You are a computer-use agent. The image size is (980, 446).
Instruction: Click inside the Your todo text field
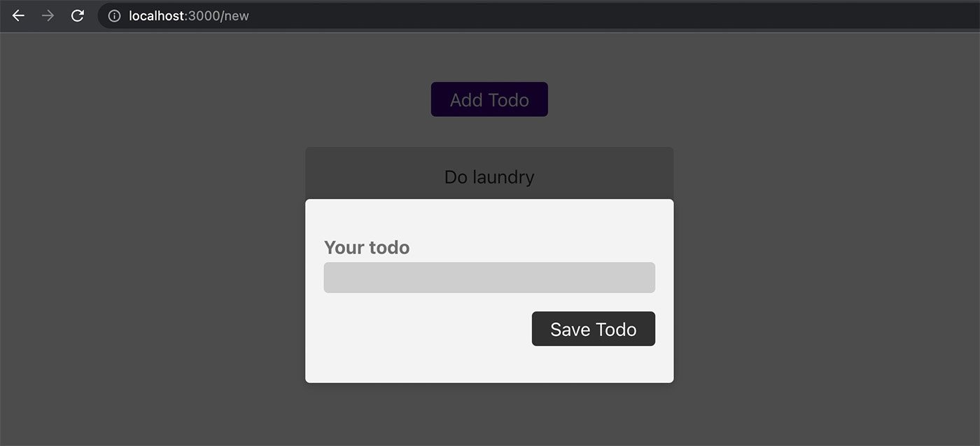(x=489, y=277)
